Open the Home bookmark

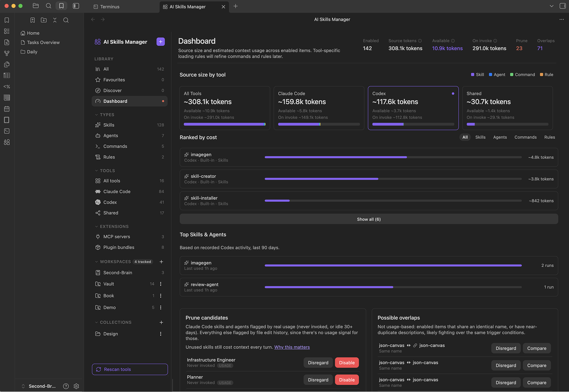30,33
